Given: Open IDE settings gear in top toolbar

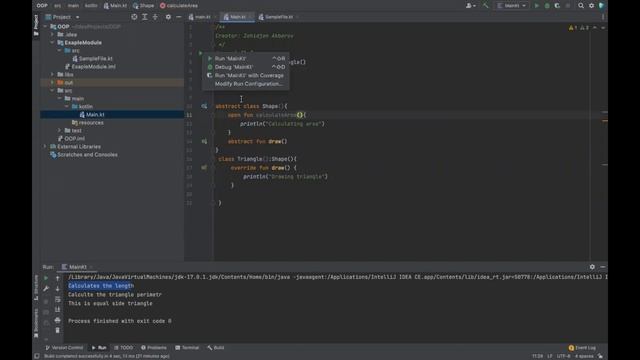Looking at the screenshot, I should point(591,6).
